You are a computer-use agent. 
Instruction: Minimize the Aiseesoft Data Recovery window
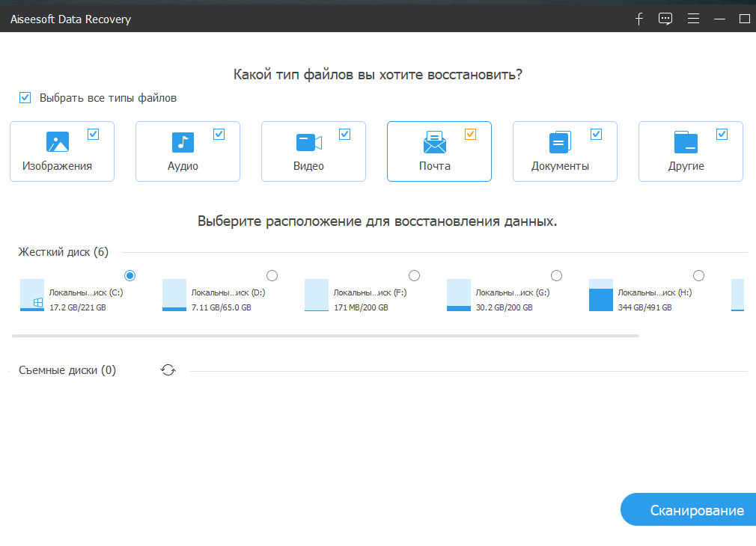[x=719, y=19]
